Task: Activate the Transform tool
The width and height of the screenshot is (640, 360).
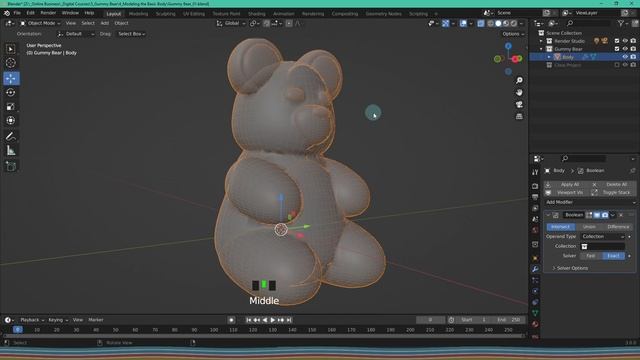Action: (x=11, y=120)
